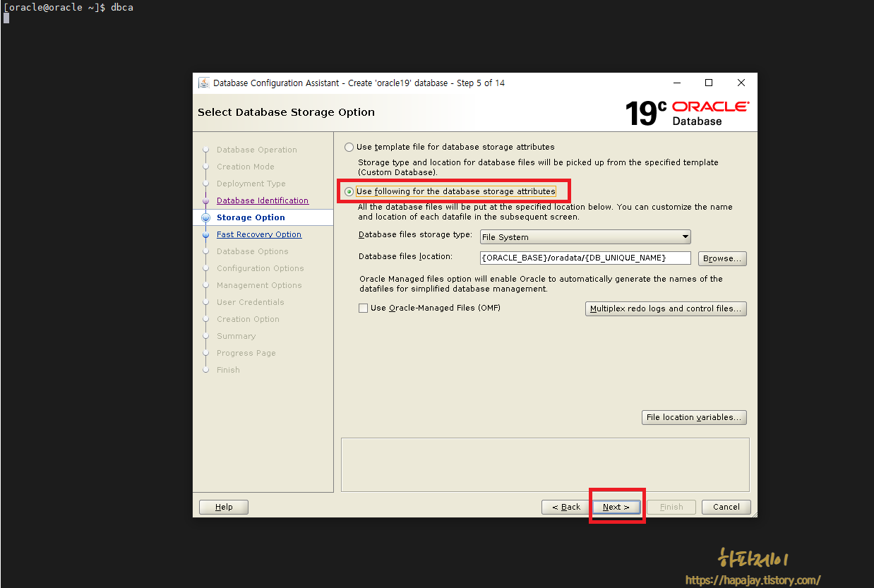Click the empty message area box
Image resolution: width=874 pixels, height=588 pixels.
[545, 464]
